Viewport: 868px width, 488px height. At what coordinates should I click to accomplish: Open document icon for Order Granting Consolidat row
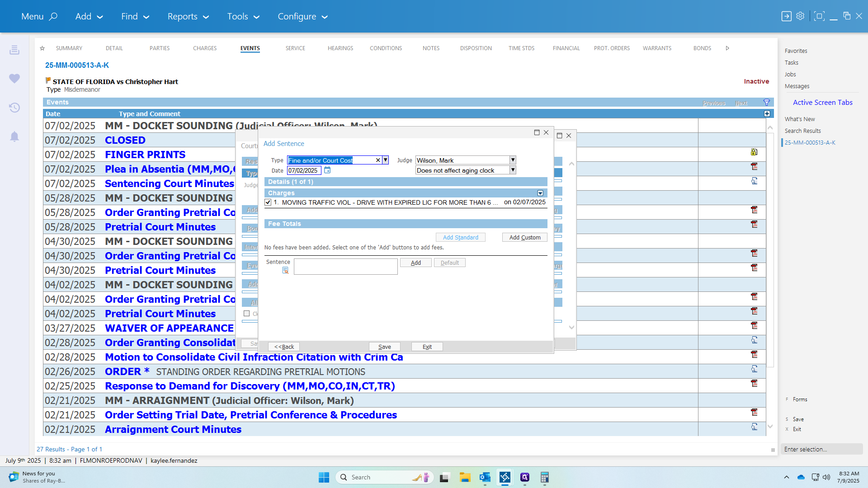click(754, 340)
